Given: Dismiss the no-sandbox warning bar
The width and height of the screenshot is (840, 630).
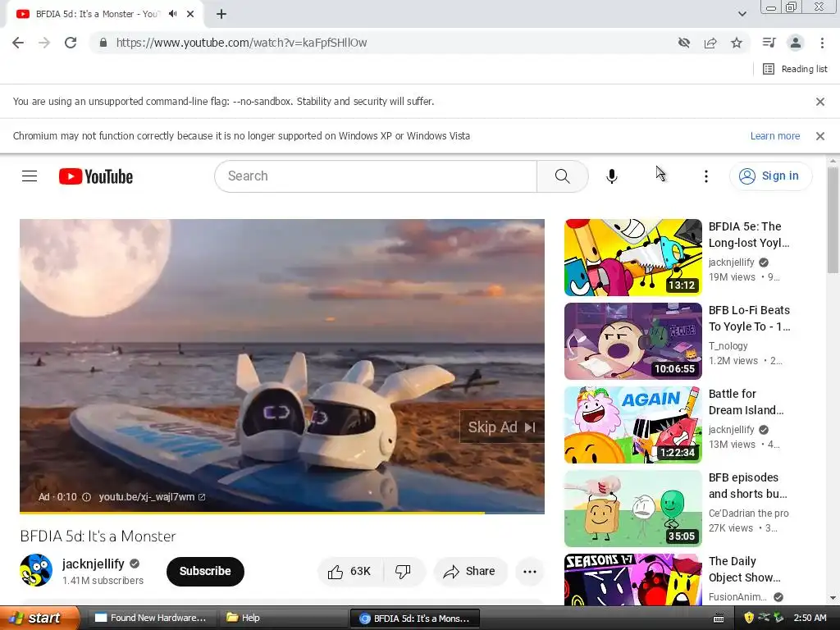Looking at the screenshot, I should 819,102.
